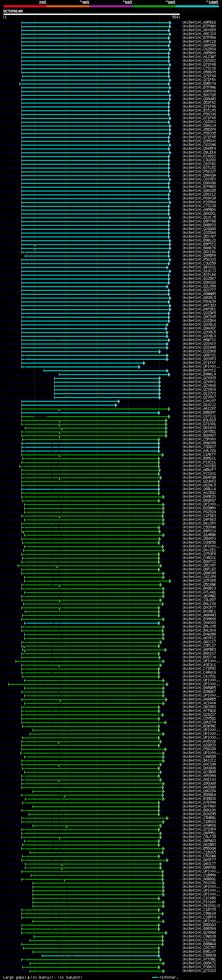222x980 pixels.
Task: Select hit label UniRef100_C6T3J1
Action: (x=199, y=416)
